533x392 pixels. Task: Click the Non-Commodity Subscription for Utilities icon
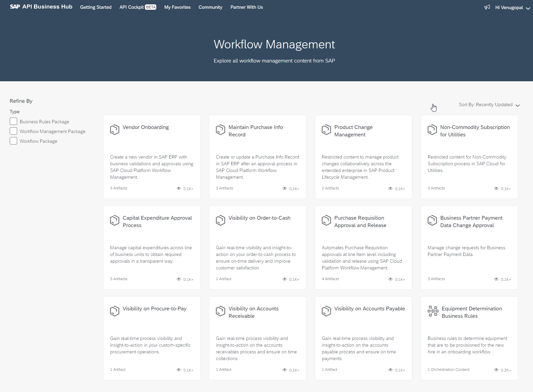[432, 130]
